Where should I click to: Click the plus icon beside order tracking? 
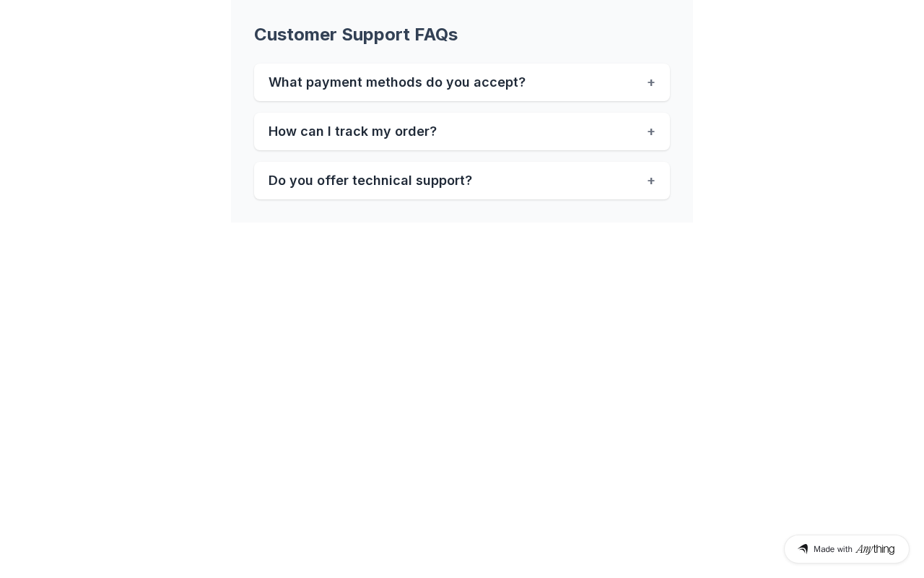651,131
